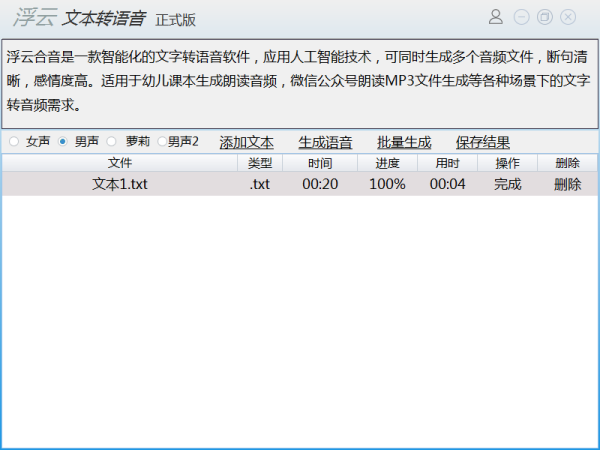
Task: Close the 浮云 文本转语音 application
Action: coord(568,17)
